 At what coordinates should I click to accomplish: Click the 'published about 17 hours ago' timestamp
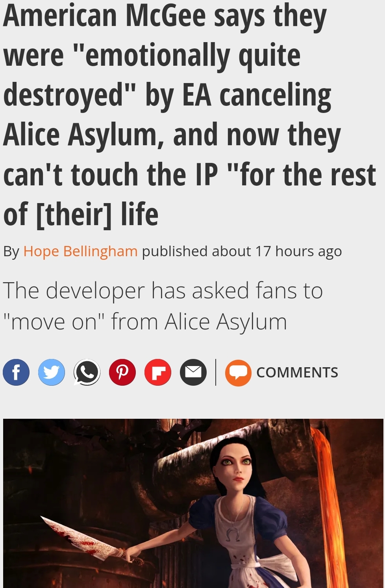pos(242,251)
